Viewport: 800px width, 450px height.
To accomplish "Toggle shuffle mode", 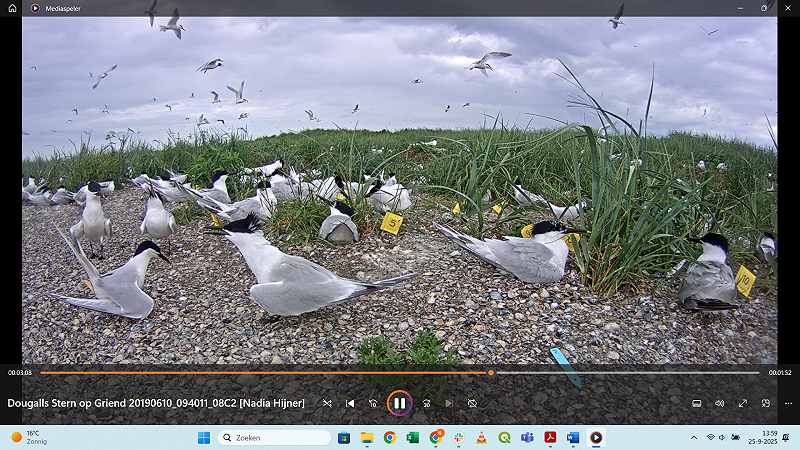I will coord(327,403).
